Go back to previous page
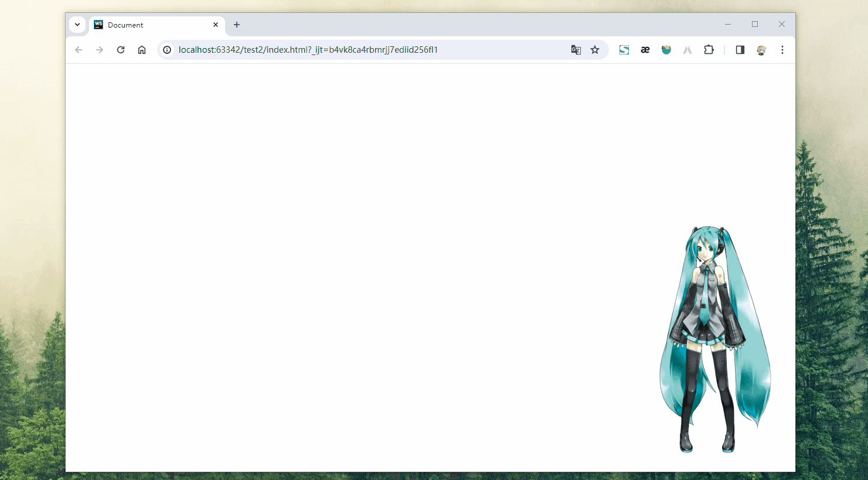Image resolution: width=868 pixels, height=480 pixels. point(79,50)
